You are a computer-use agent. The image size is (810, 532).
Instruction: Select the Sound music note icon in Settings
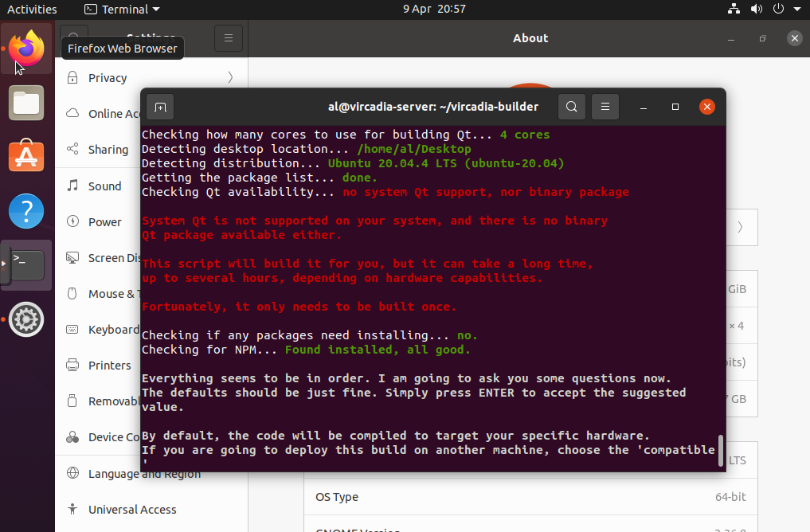[72, 186]
